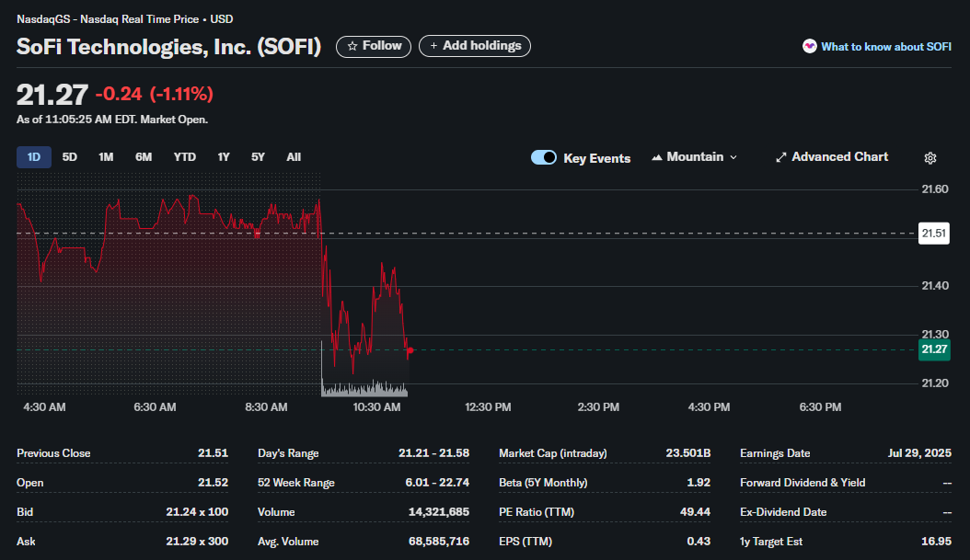Show the 5Y chart range
This screenshot has height=560, width=970.
coord(258,157)
